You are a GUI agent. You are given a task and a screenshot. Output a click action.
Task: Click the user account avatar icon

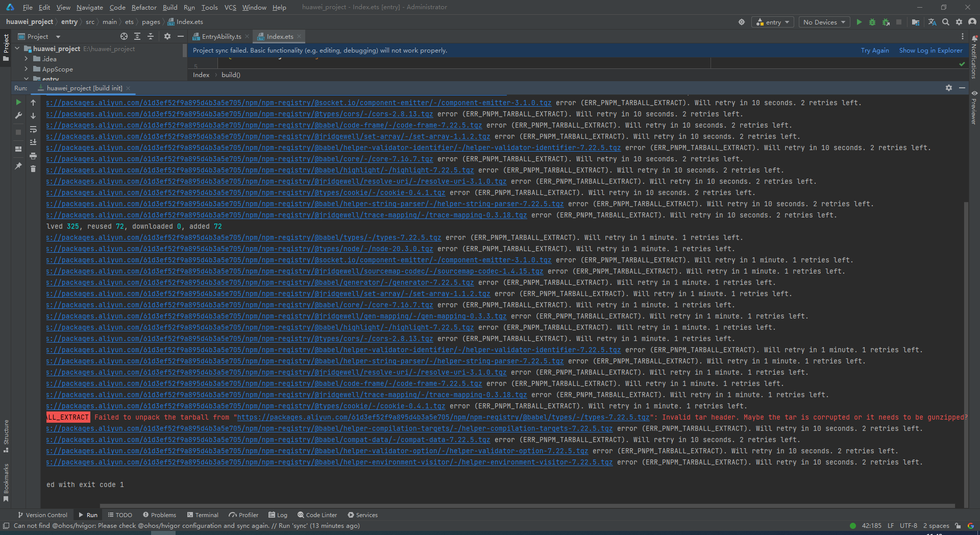972,22
